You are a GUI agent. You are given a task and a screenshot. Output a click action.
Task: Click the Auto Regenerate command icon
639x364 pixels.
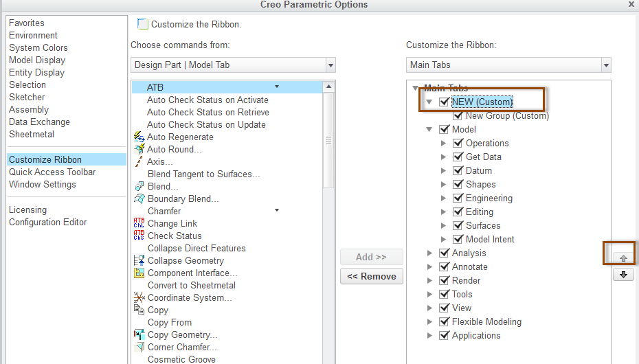(x=139, y=137)
